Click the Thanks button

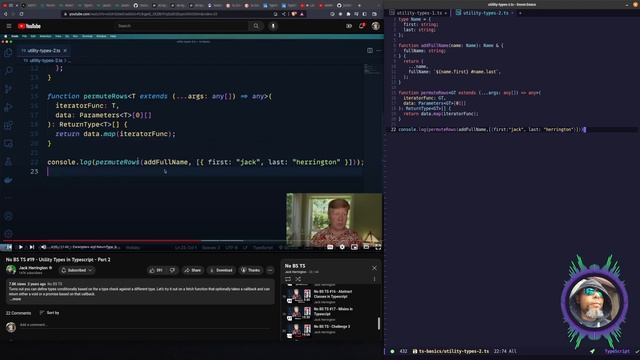click(251, 270)
